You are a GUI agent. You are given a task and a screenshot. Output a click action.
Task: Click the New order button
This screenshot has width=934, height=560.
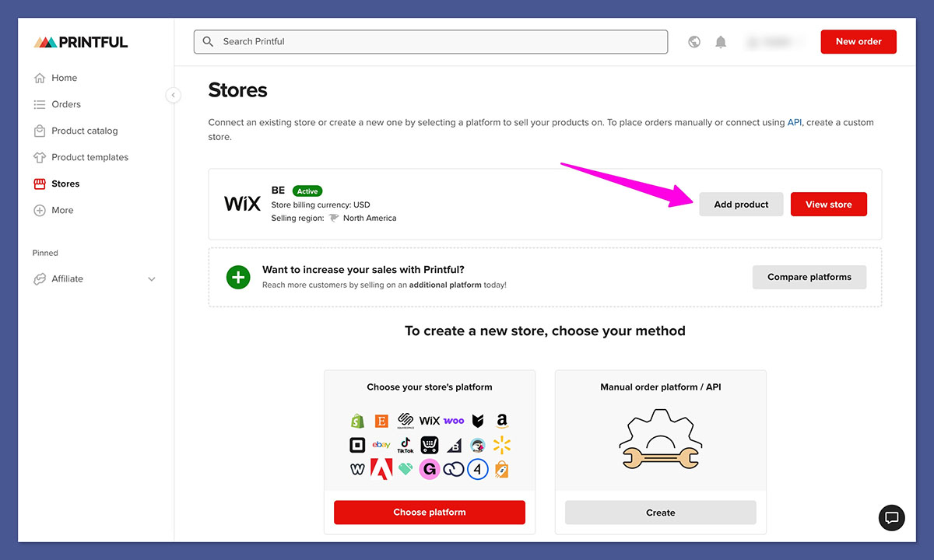pyautogui.click(x=859, y=41)
